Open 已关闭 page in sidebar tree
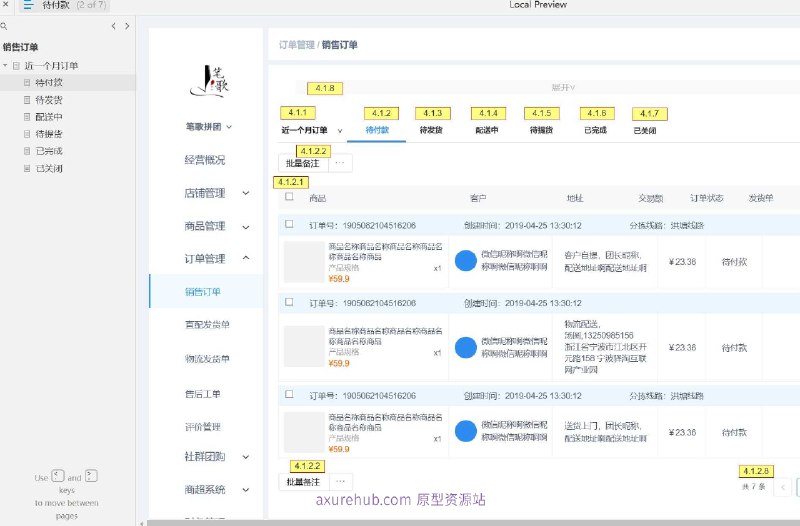The width and height of the screenshot is (800, 526). pos(49,168)
